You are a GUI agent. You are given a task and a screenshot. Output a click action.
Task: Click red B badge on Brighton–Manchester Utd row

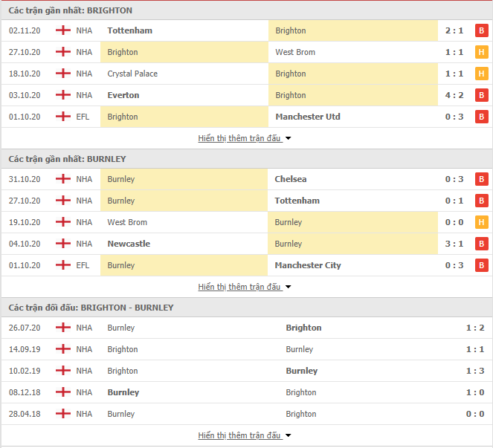pos(481,117)
